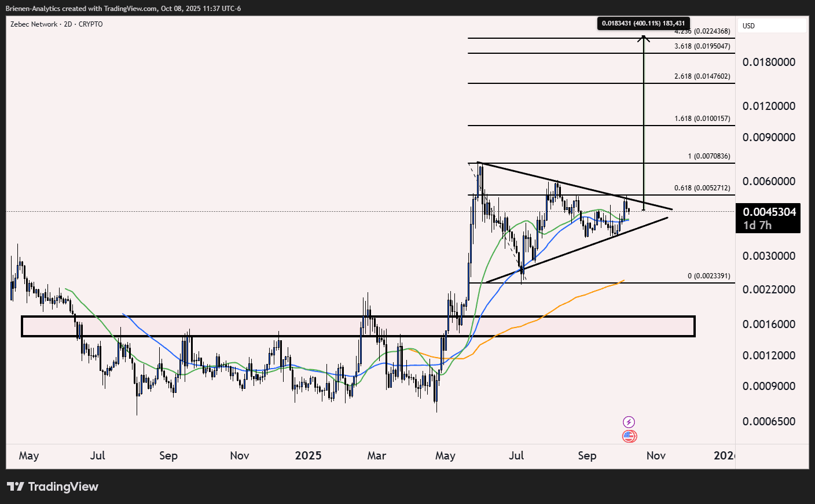Select the 2025 label on the time axis
Image resolution: width=815 pixels, height=504 pixels.
click(x=309, y=456)
